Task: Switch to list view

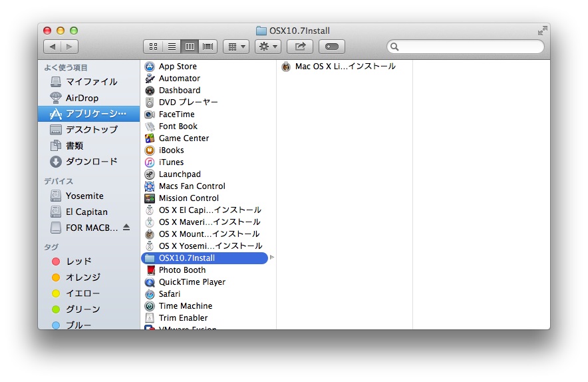Action: (x=172, y=47)
